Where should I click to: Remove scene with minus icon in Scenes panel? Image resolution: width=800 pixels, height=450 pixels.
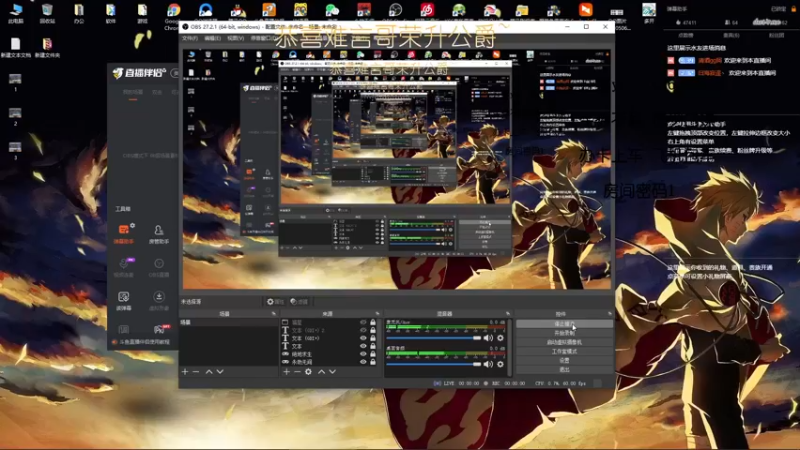click(196, 371)
